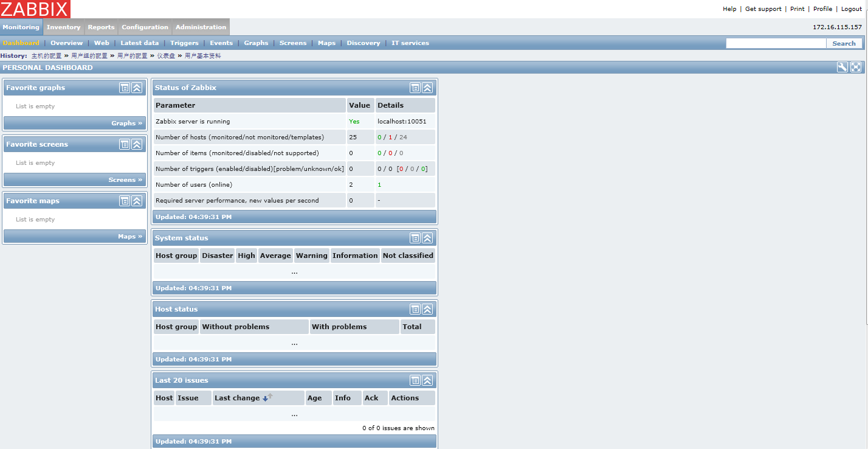Open history link 用户组的配置

click(x=89, y=55)
